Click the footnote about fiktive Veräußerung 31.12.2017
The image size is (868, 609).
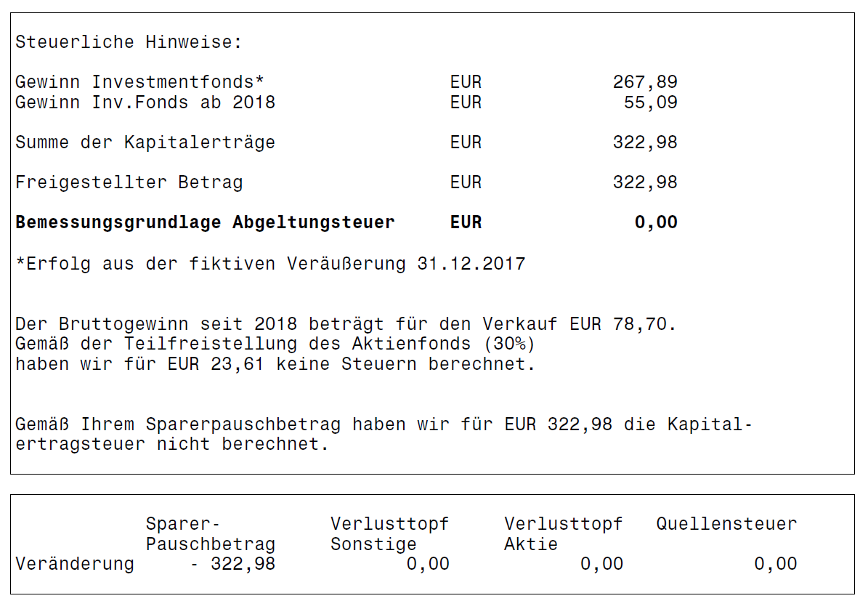[270, 263]
